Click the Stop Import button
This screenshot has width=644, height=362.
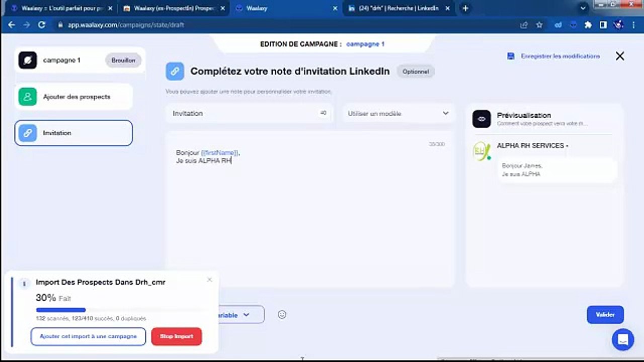coord(177,336)
